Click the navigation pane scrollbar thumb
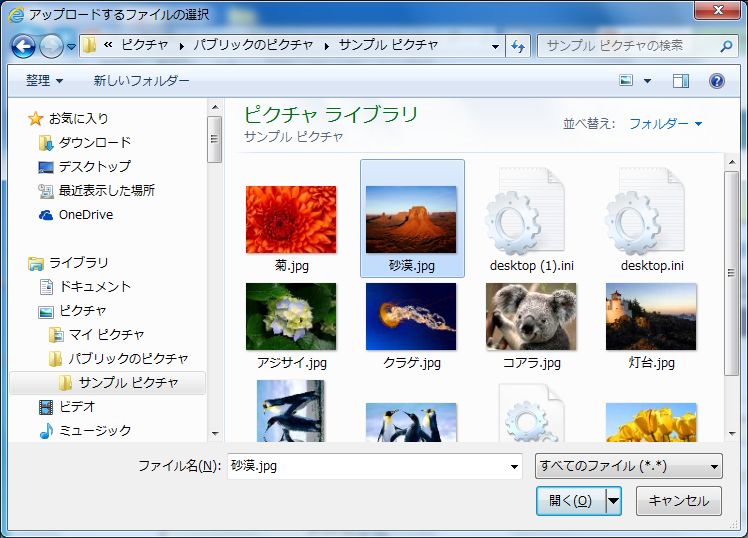The height and width of the screenshot is (538, 748). [x=215, y=139]
